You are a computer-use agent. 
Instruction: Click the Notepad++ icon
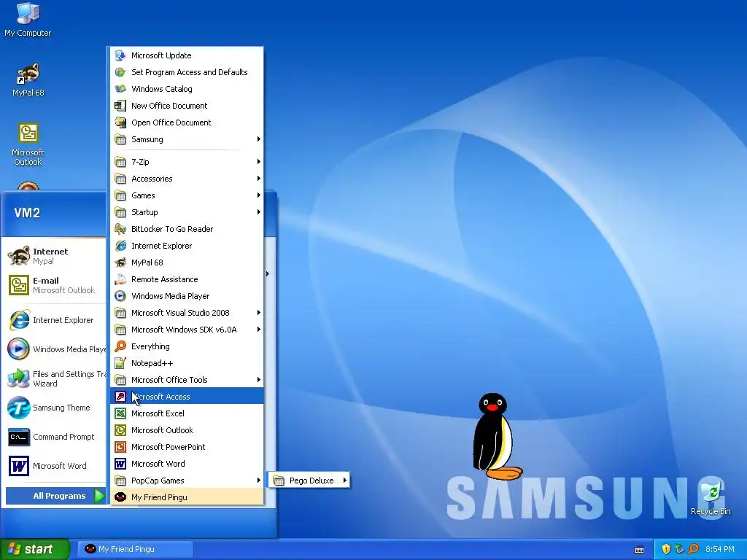click(120, 363)
